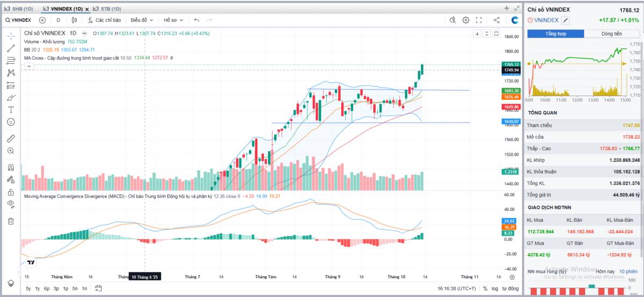This screenshot has height=297, width=644.
Task: Click the share chart icon
Action: click(496, 20)
